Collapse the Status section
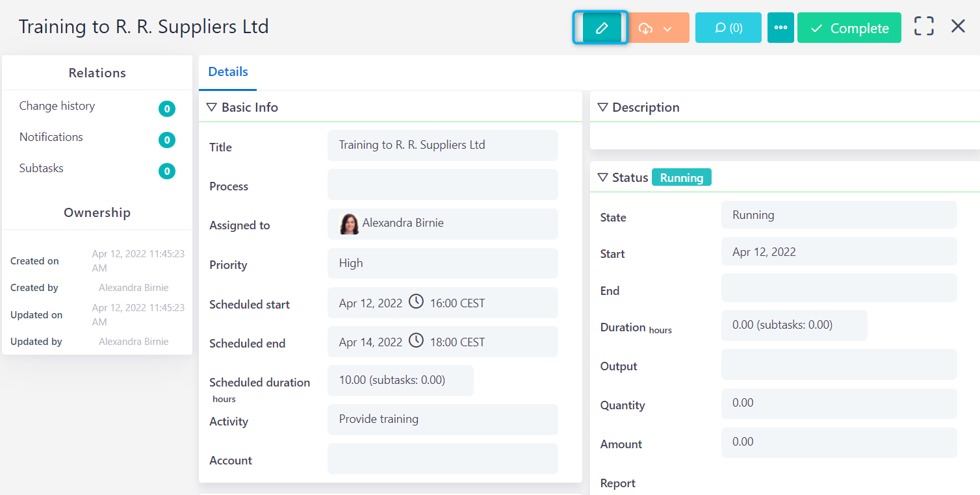The width and height of the screenshot is (980, 495). (x=602, y=177)
